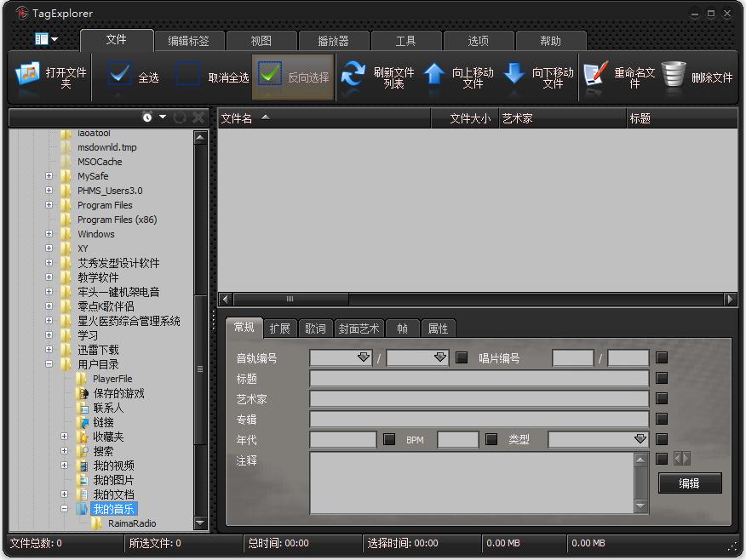Image resolution: width=746 pixels, height=560 pixels.
Task: Toggle the checkbox beside the 专辑 field
Action: tap(662, 420)
